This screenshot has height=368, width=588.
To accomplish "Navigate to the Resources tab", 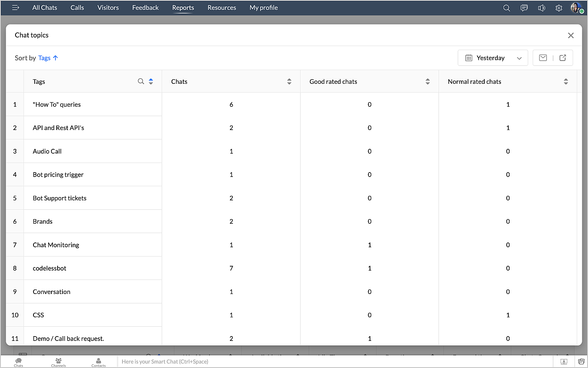I will point(222,8).
